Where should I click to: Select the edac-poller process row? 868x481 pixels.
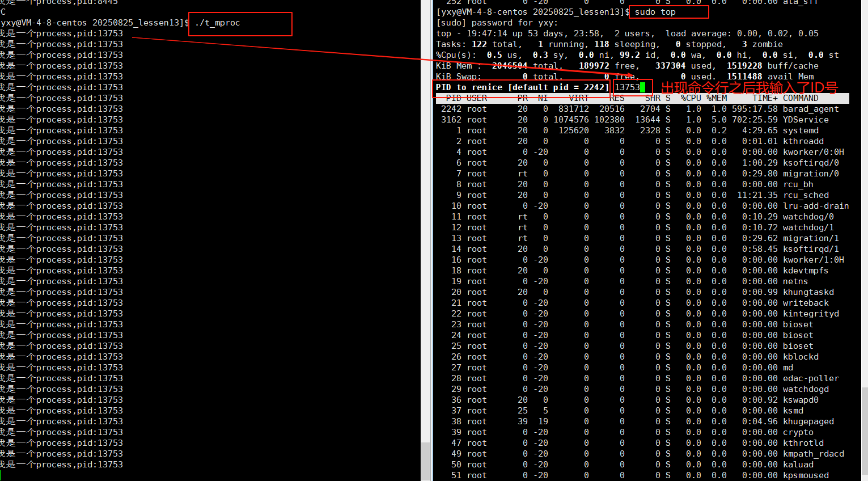click(642, 378)
